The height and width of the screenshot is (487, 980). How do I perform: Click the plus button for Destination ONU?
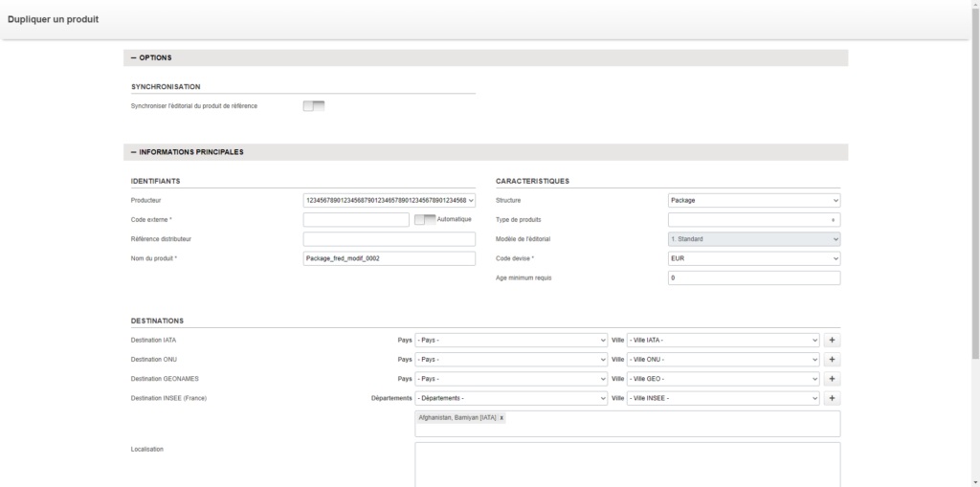(x=832, y=360)
